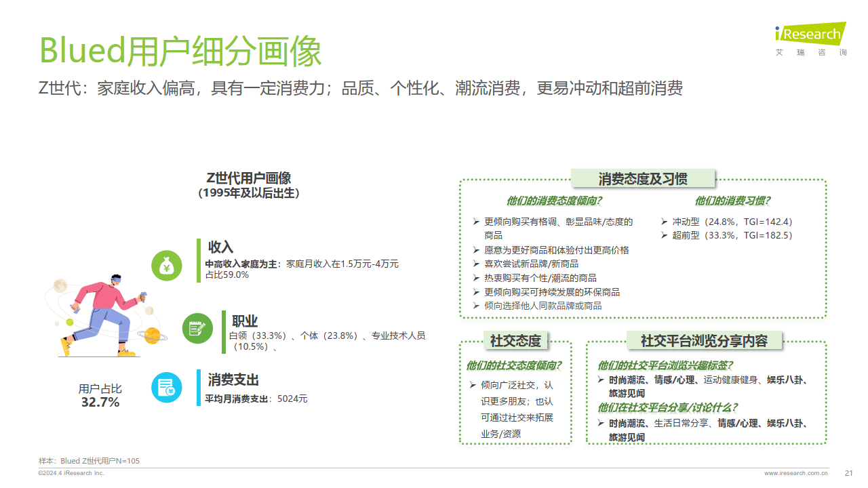Click the 平均月消费支出：5024元 text

(256, 399)
